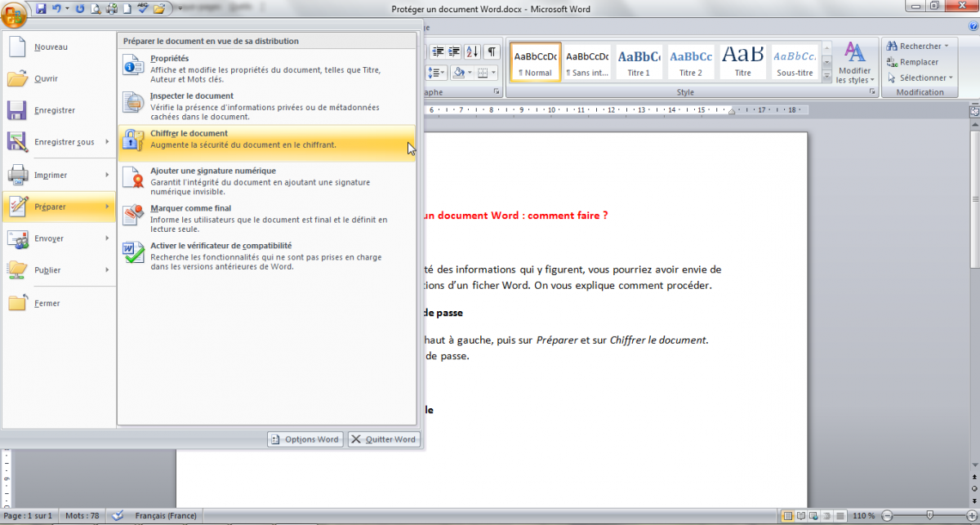
Task: Open Propriétés of the document
Action: 267,68
